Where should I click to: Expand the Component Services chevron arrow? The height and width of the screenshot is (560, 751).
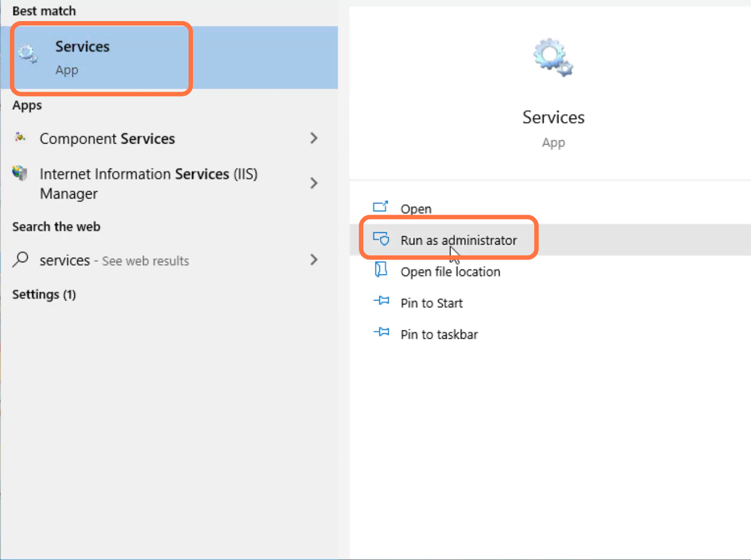click(314, 138)
